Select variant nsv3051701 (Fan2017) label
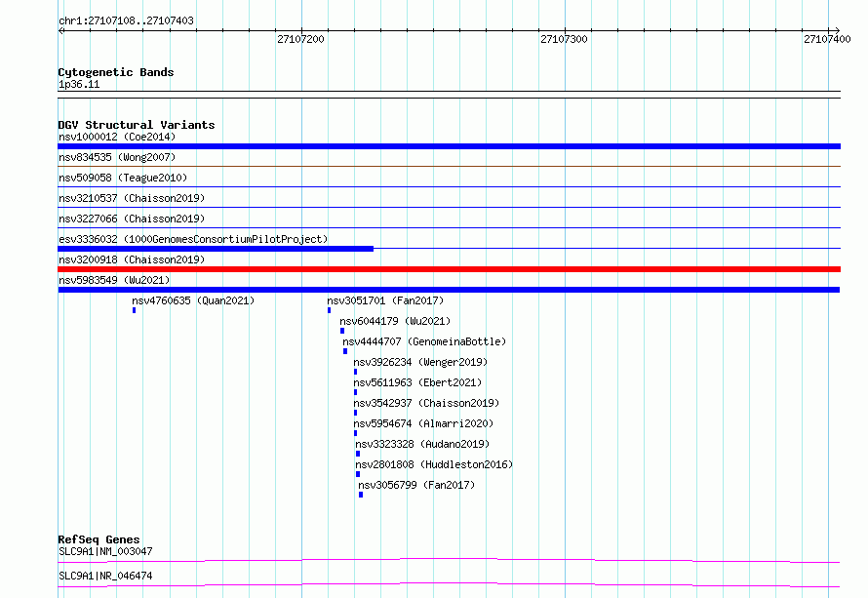This screenshot has width=868, height=598. 385,300
